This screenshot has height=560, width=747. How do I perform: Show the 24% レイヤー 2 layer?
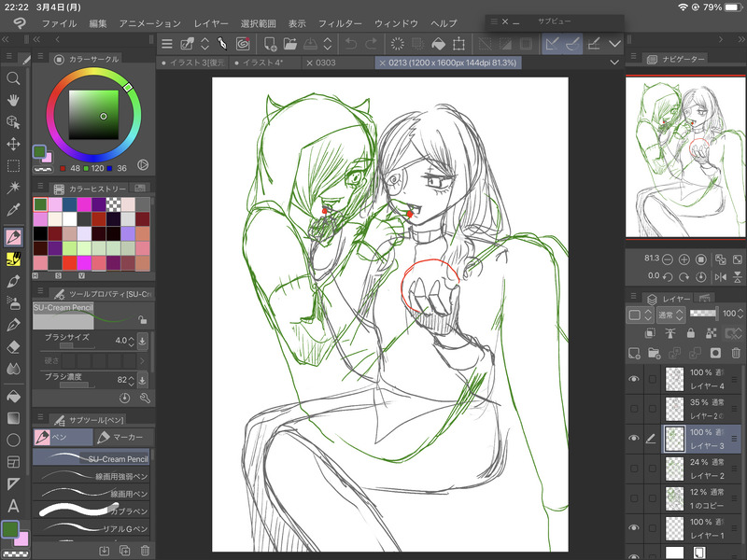[634, 469]
